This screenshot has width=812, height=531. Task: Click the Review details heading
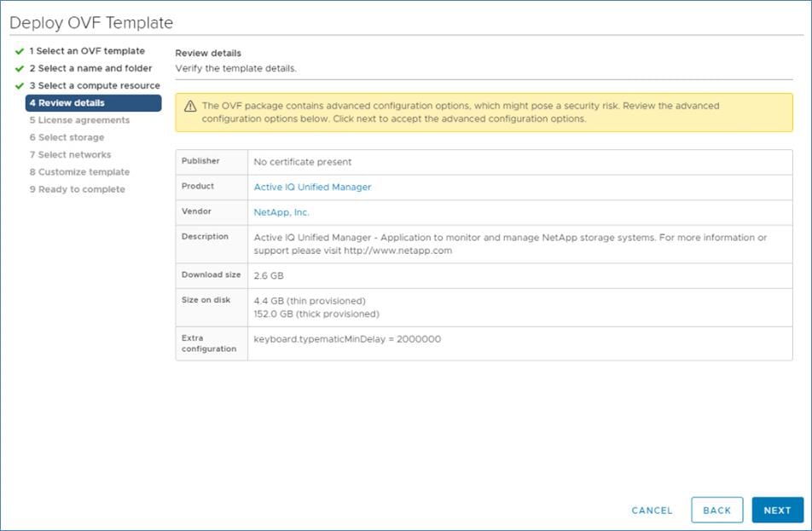tap(208, 54)
